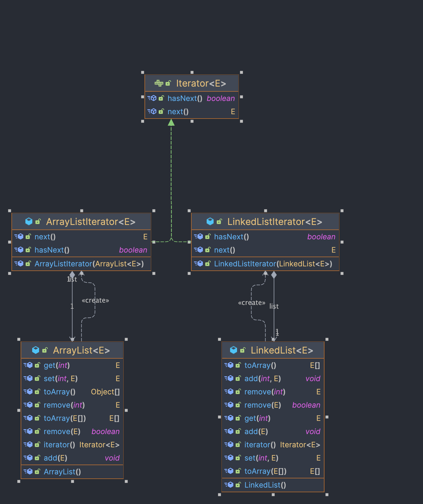The image size is (423, 504).
Task: Select get(int) in ArrayList<E>
Action: point(72,365)
